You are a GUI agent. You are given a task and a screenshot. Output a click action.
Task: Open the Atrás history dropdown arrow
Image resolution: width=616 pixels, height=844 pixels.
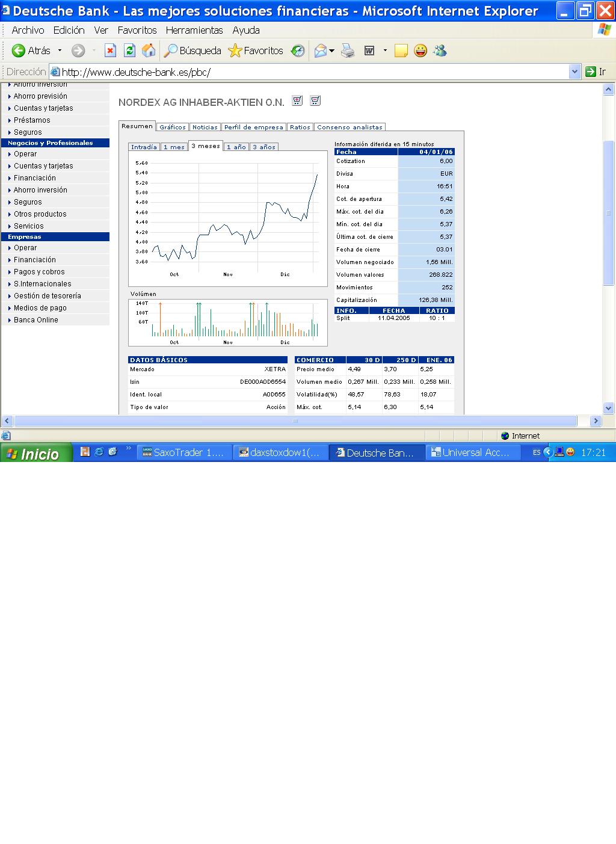click(60, 51)
